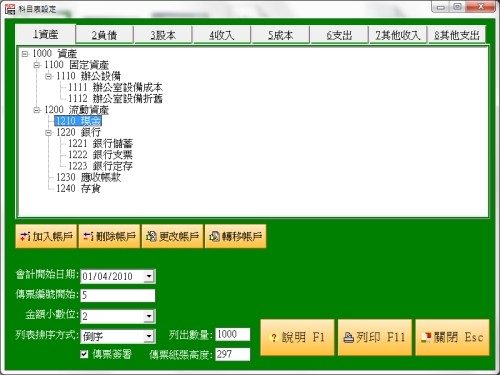Close the dialog with 關閉 Esc button
Screen dimensions: 500x375
pos(452,337)
